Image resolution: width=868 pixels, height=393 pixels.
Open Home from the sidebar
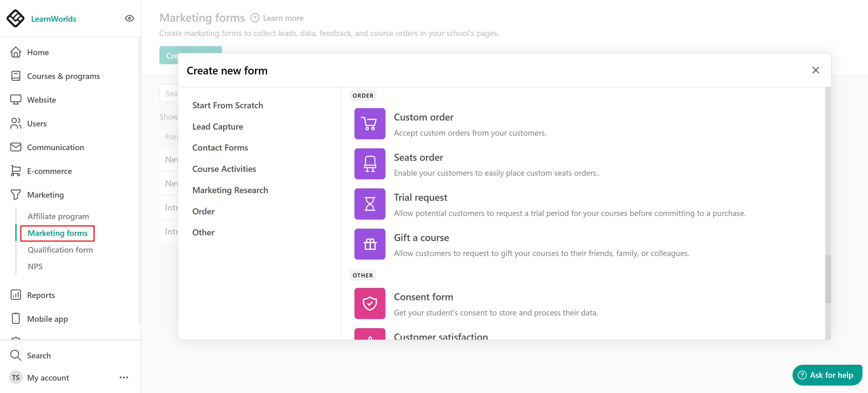point(38,52)
